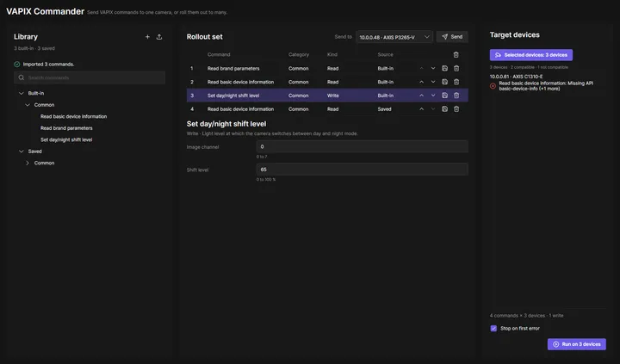Click the search magnifier icon in Library
The image size is (620, 364).
[22, 77]
